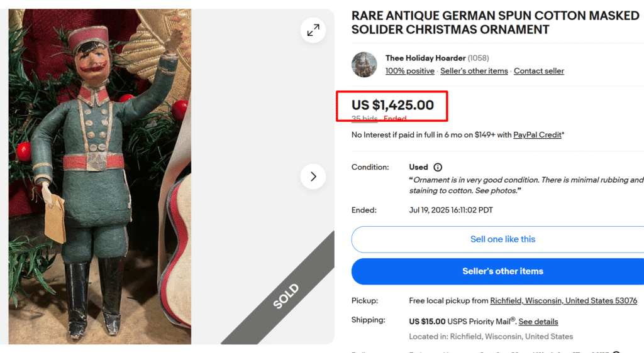View the 35 bids history
The width and height of the screenshot is (644, 353).
pos(364,119)
